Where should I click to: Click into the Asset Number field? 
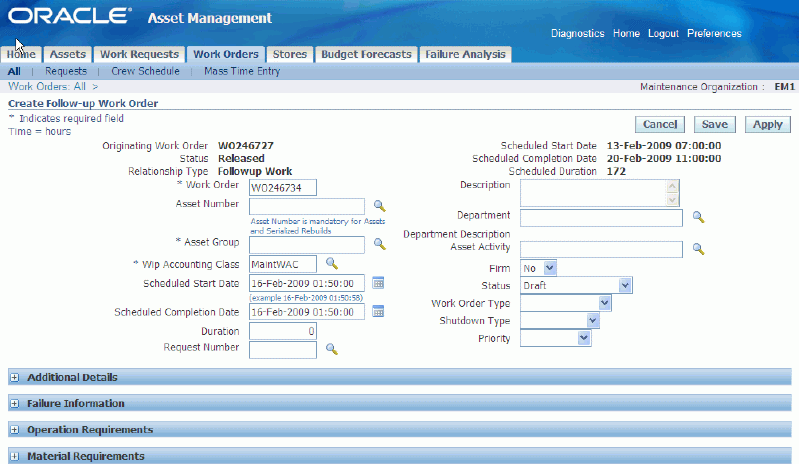point(307,206)
